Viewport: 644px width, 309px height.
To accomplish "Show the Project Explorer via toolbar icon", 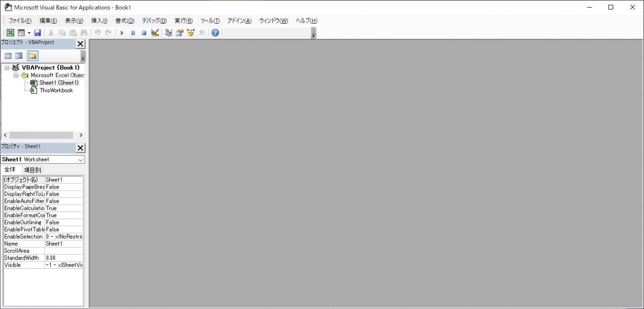I will pos(169,33).
